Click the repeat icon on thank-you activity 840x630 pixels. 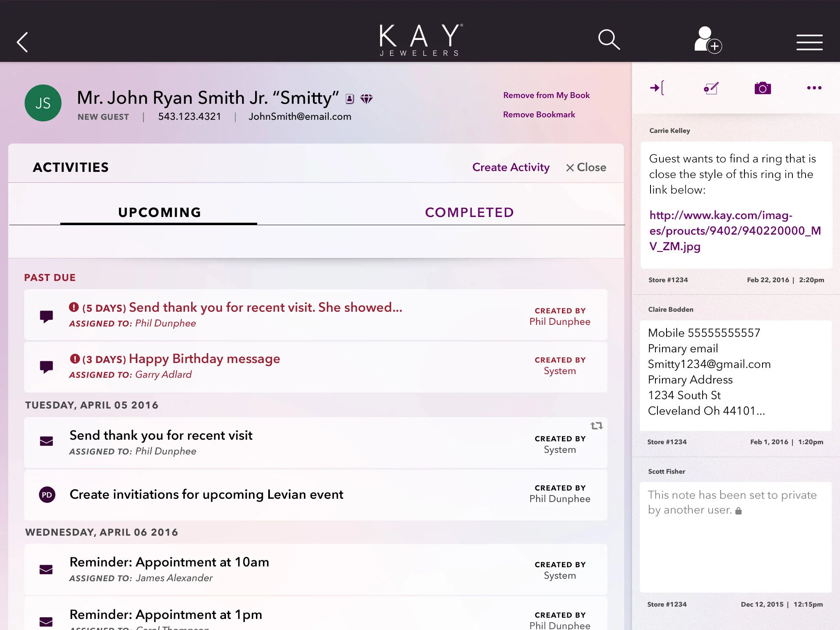pos(596,426)
